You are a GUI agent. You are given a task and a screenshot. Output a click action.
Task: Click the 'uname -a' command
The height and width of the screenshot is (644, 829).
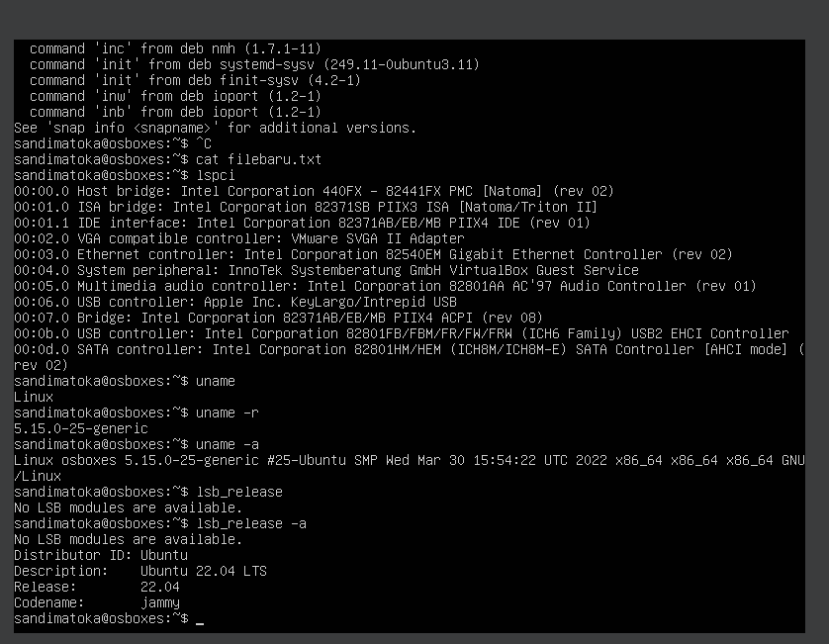[x=228, y=445]
